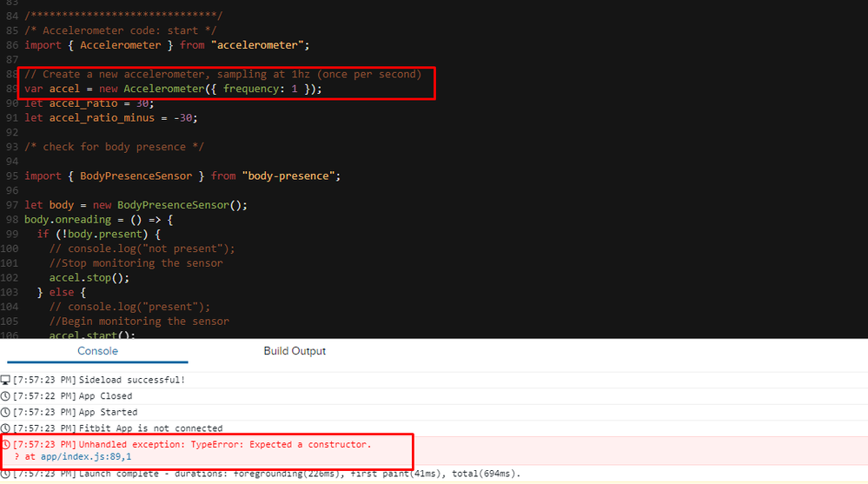
Task: Click the Sideload successful log message
Action: (x=132, y=381)
